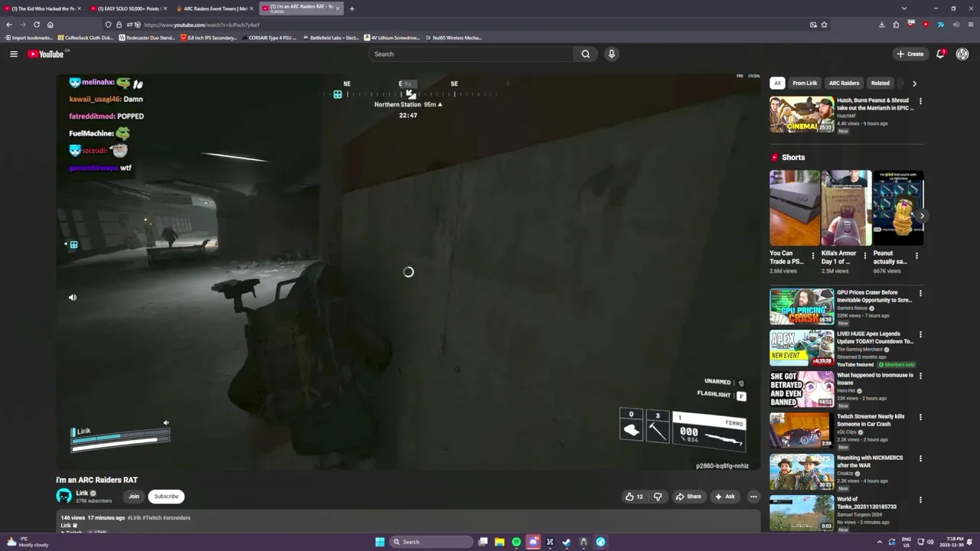
Task: Select the 'Related' chip
Action: [x=880, y=83]
